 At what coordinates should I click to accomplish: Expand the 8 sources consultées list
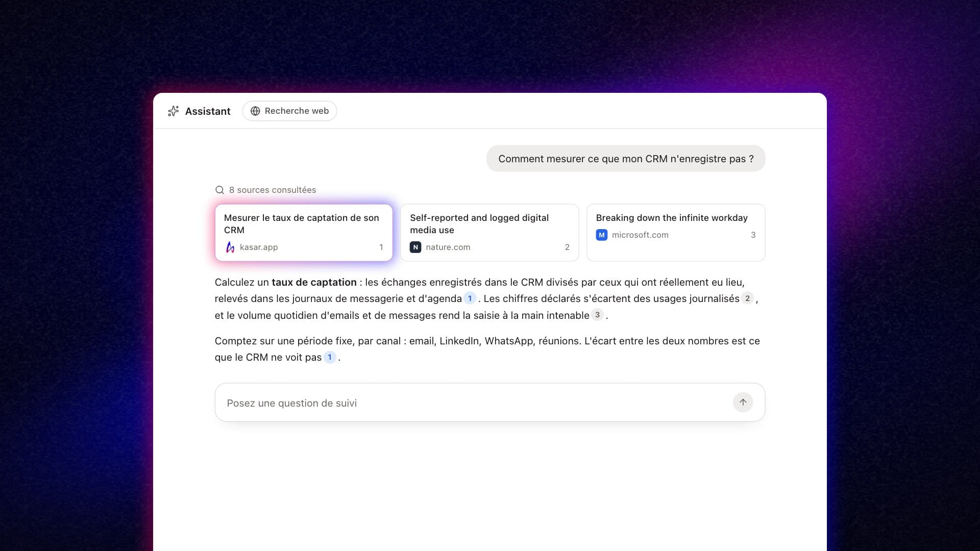pyautogui.click(x=265, y=190)
